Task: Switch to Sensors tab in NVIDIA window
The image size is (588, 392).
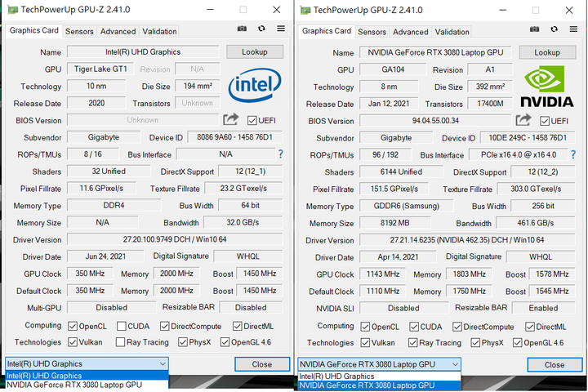Action: [x=372, y=33]
